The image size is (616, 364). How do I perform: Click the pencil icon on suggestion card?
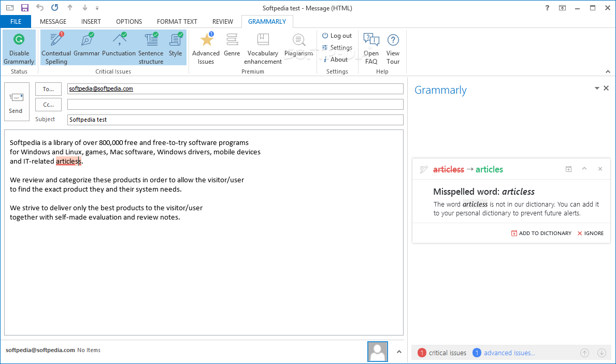pyautogui.click(x=423, y=169)
